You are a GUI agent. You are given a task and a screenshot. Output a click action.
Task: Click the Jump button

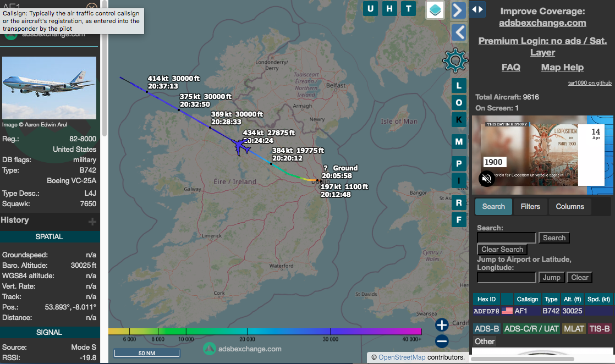click(551, 277)
